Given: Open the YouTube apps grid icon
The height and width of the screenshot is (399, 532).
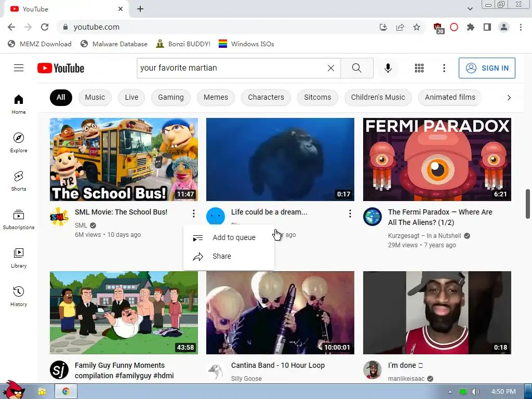Looking at the screenshot, I should 419,68.
